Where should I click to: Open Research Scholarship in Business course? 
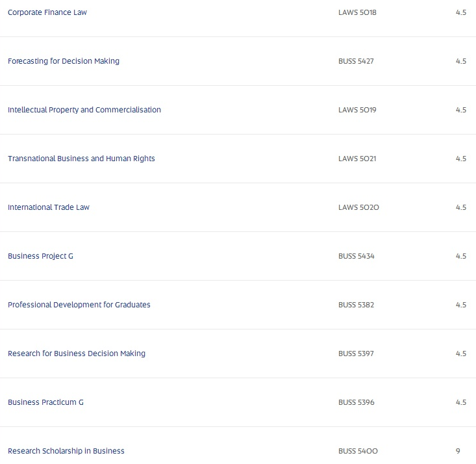point(66,451)
